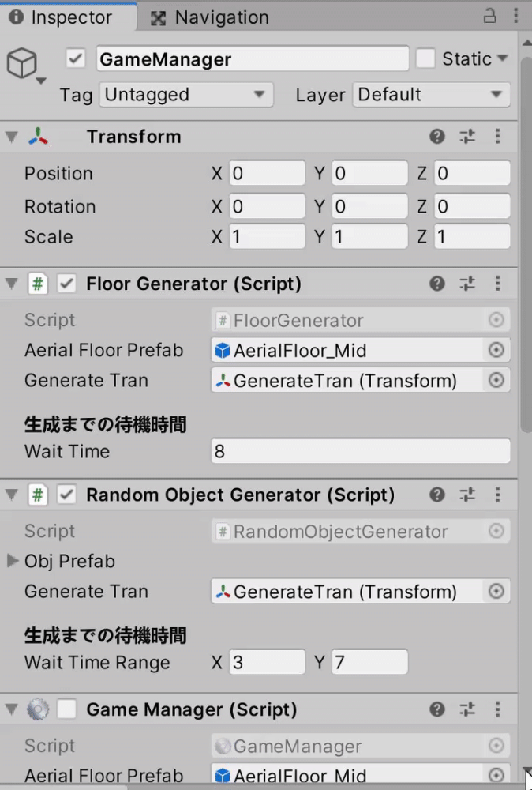Pick object for Floor Generator's Generate Tran

(496, 381)
